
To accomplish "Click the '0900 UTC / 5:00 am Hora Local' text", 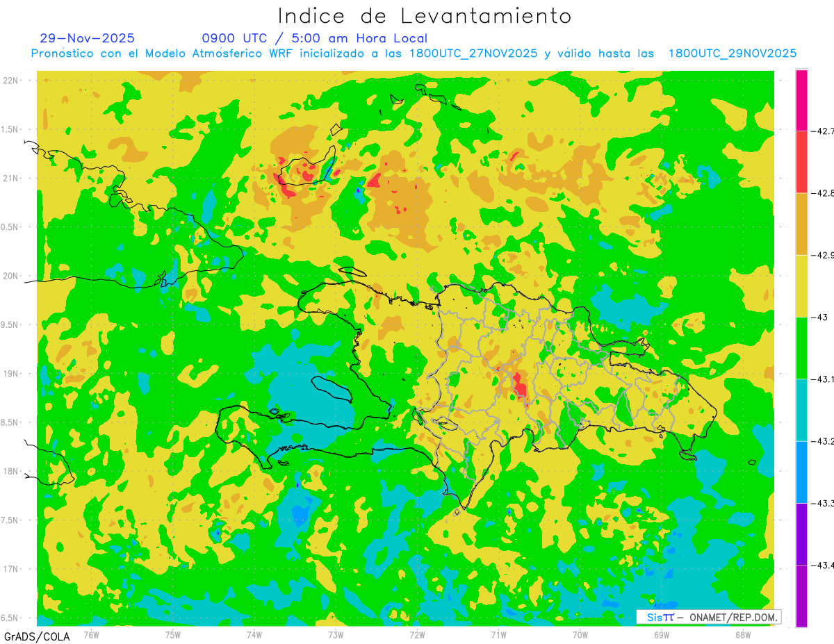I will (315, 38).
